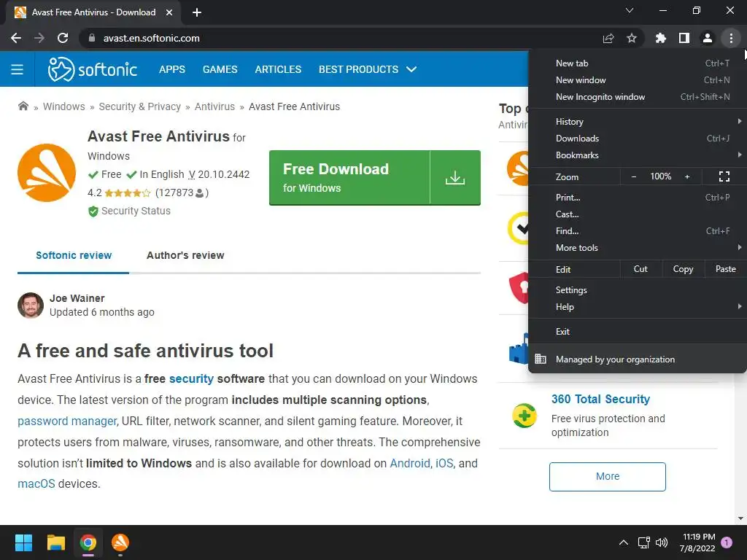
Task: Click the Avast orange app logo
Action: point(47,172)
